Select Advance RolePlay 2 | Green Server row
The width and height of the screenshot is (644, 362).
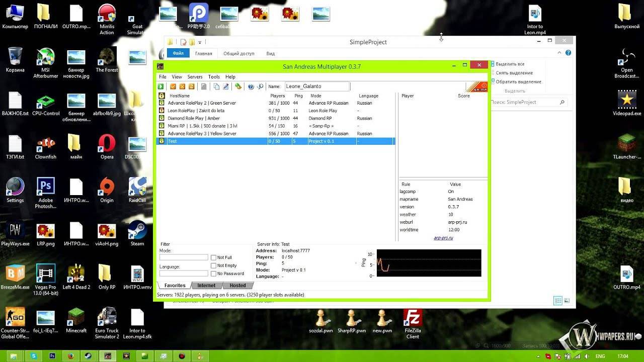(276, 103)
